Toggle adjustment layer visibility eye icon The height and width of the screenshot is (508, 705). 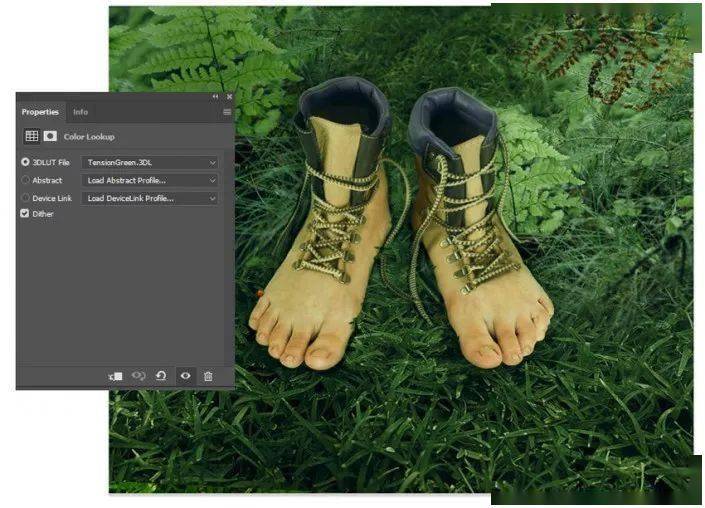pyautogui.click(x=185, y=376)
